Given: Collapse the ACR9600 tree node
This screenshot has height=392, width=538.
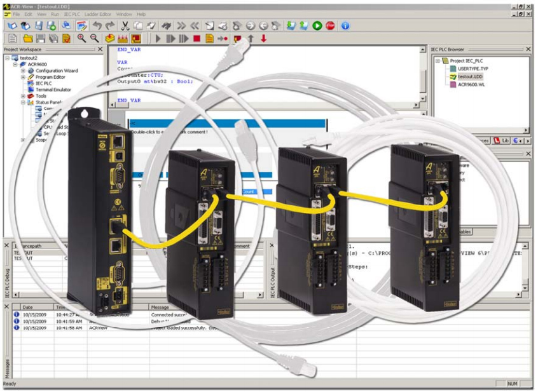Looking at the screenshot, I should click(x=15, y=64).
